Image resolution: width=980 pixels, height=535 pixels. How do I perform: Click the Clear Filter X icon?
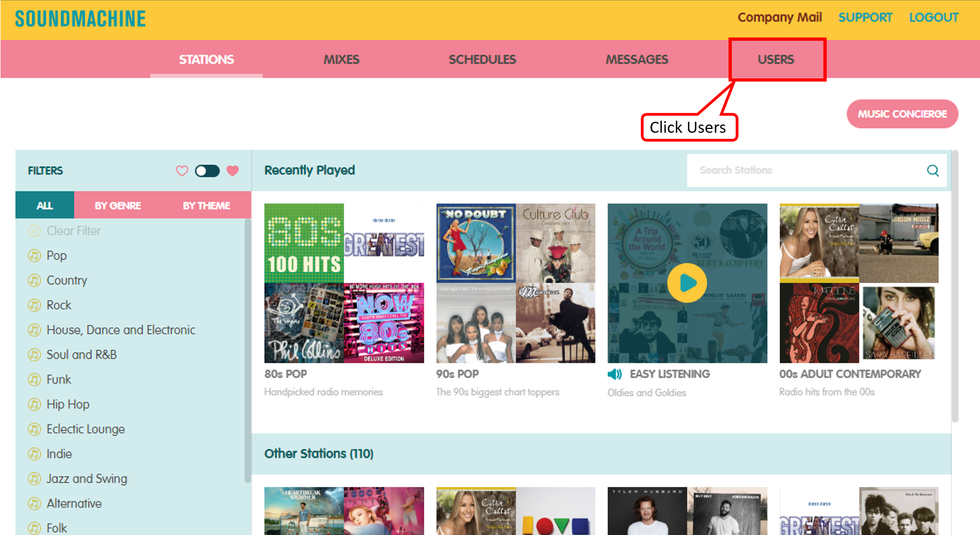click(34, 231)
